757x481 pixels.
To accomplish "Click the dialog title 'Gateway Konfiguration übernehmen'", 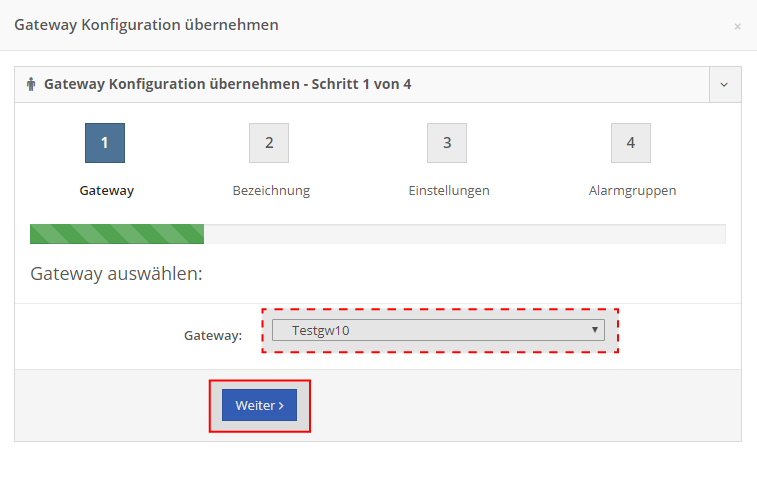I will pos(146,25).
